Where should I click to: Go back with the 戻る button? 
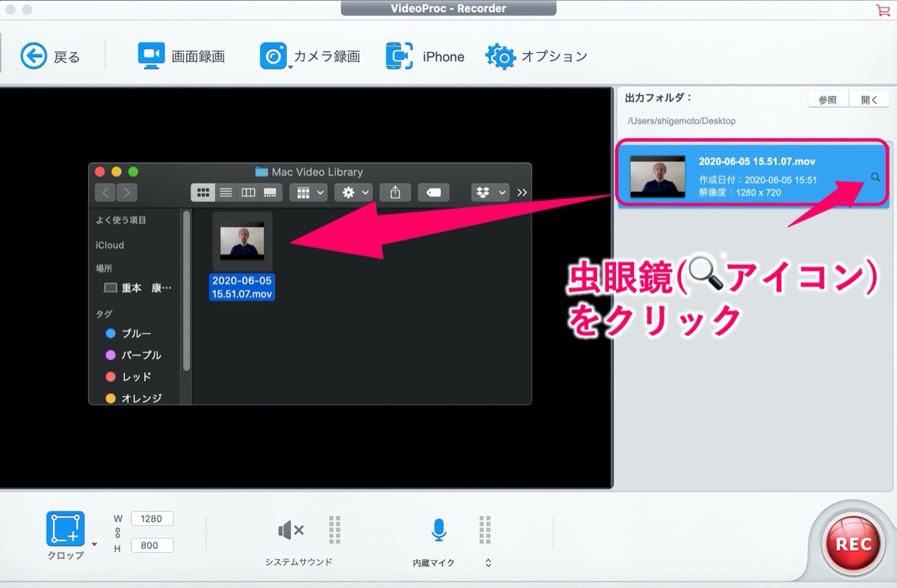tap(50, 56)
